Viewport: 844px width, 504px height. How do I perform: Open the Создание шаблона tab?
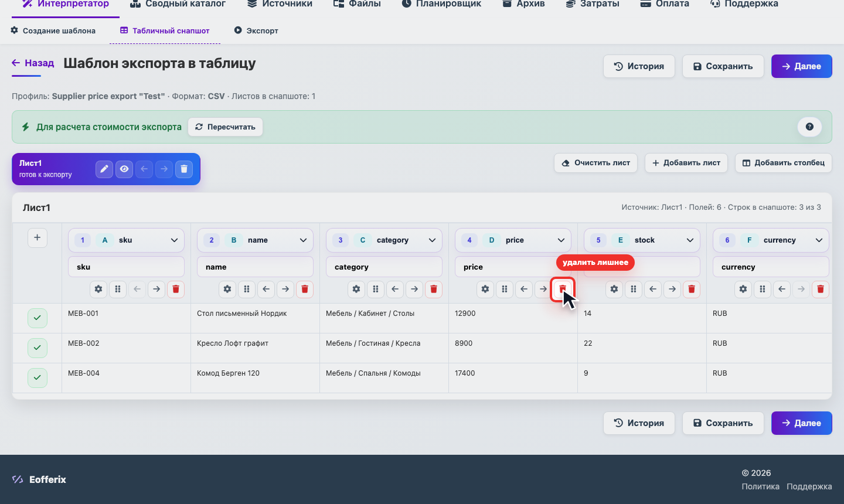point(53,30)
